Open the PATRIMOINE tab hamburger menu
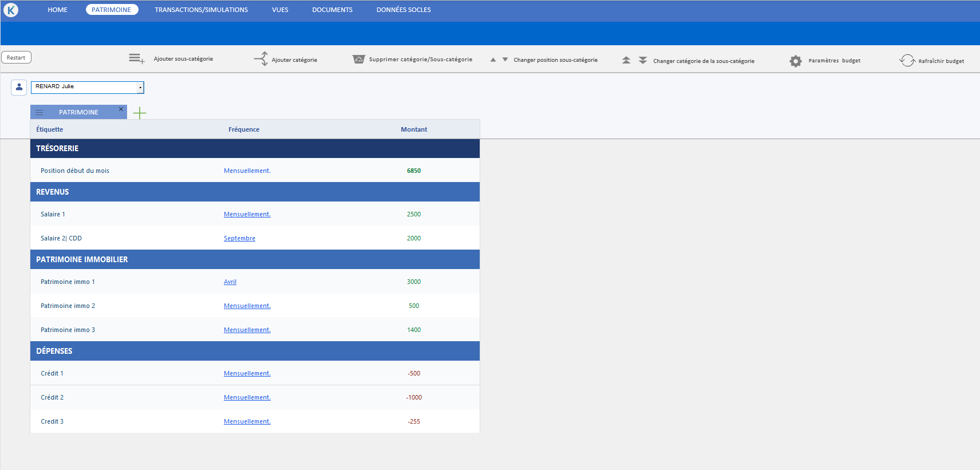980x470 pixels. click(x=39, y=112)
